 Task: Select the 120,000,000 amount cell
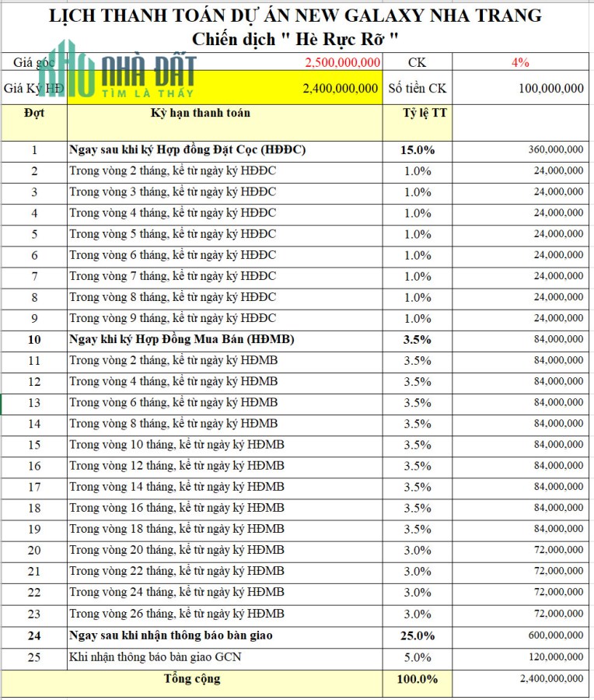(520, 657)
